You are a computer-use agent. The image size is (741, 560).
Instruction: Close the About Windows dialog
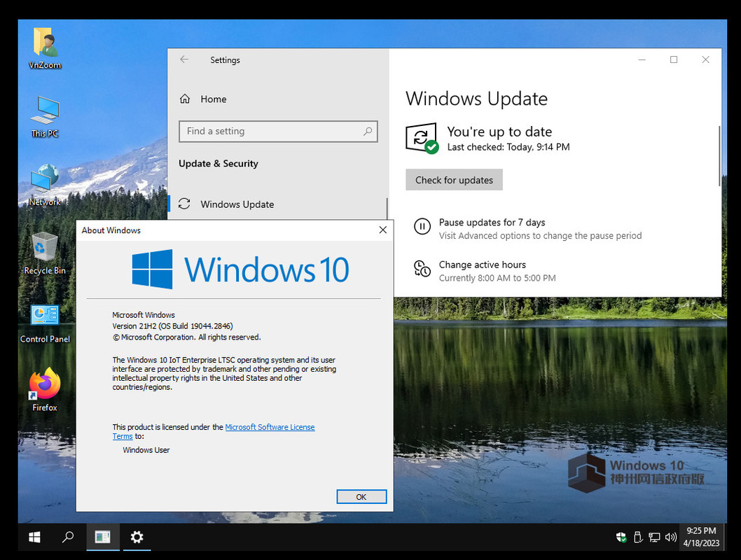coord(383,230)
